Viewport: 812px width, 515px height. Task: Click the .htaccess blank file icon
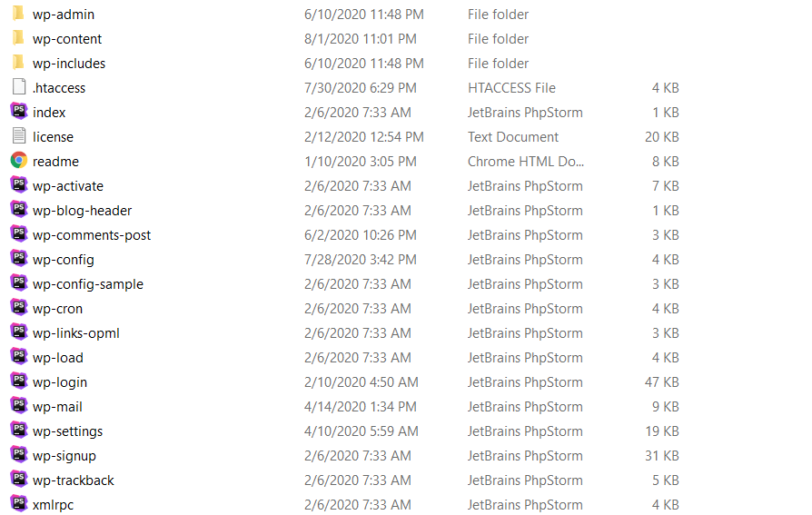[19, 86]
